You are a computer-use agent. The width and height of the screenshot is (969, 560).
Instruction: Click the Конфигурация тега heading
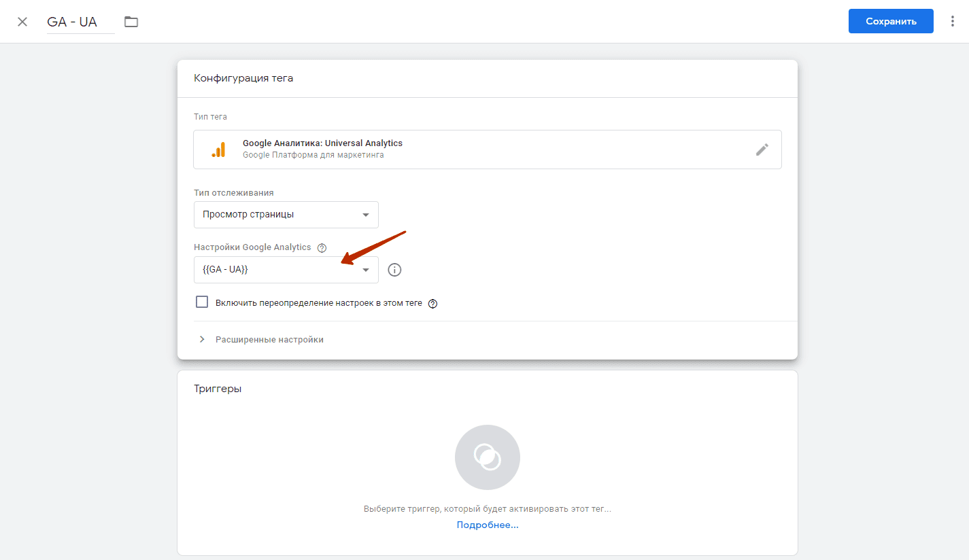(243, 78)
